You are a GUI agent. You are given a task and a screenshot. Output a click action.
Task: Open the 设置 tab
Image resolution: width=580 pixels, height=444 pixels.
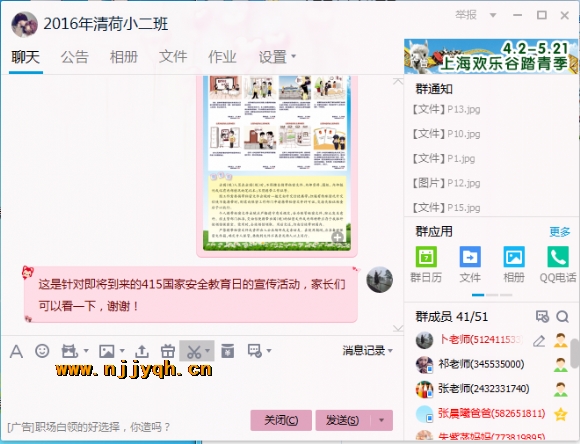[x=273, y=57]
